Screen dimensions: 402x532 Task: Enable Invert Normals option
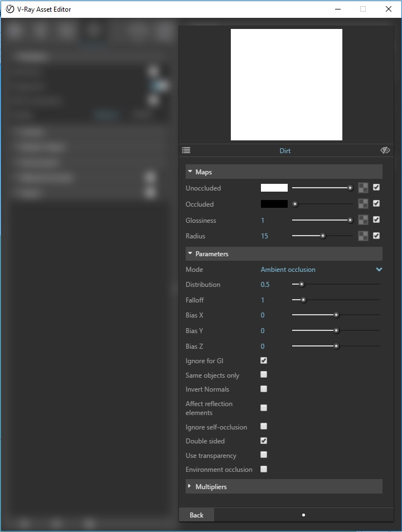(264, 389)
